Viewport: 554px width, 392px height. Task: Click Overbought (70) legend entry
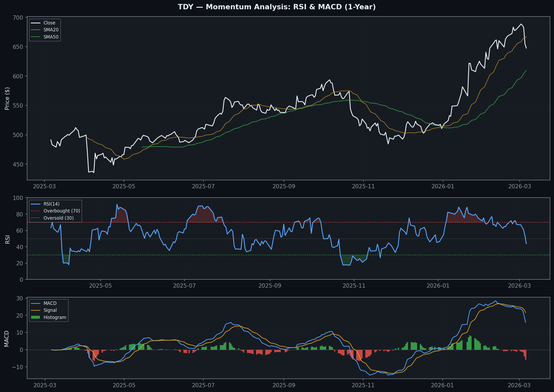(62, 211)
